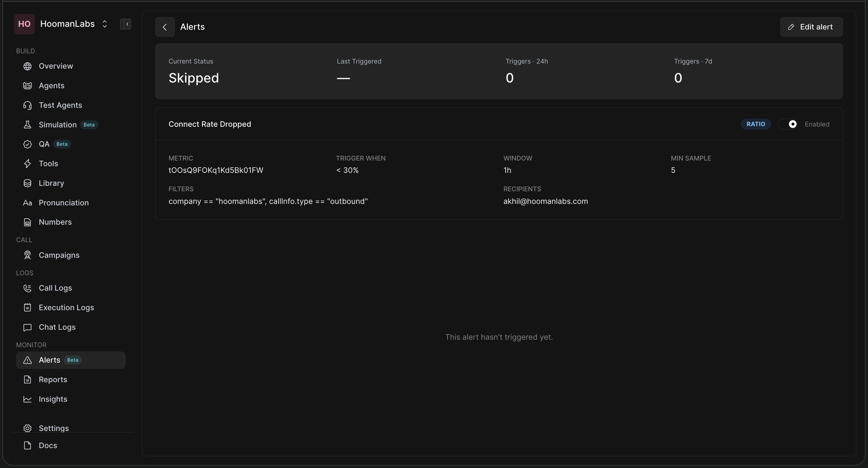Viewport: 868px width, 468px height.
Task: Open the Library database icon
Action: click(27, 183)
